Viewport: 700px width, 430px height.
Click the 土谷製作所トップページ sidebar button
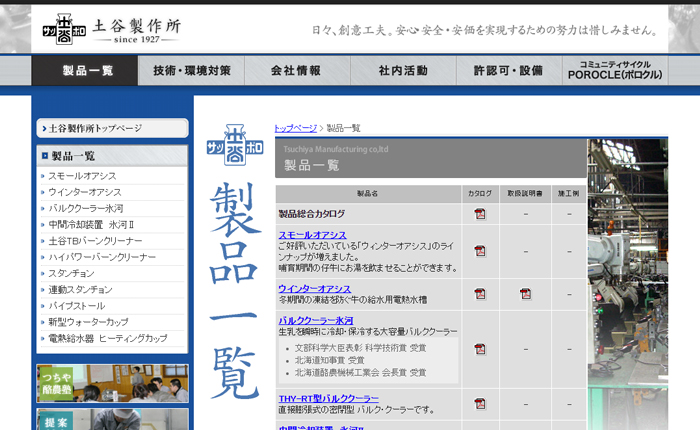[x=112, y=128]
